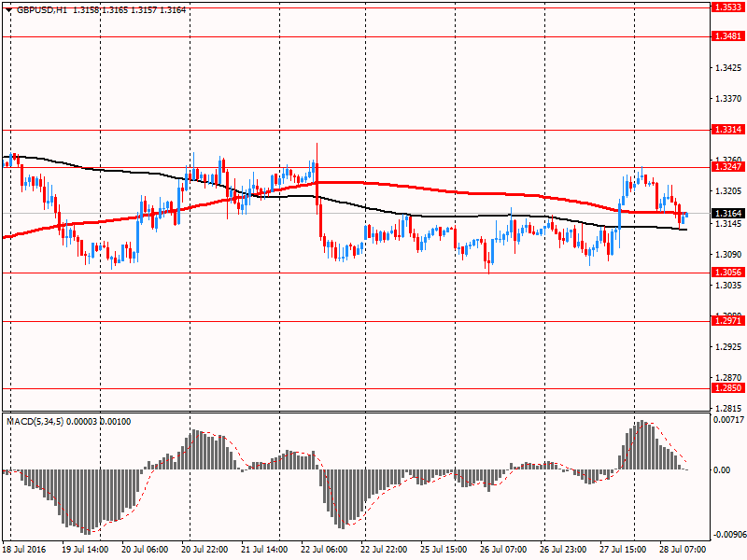Screen dimensions: 747x560
Task: Click the tall red spike candle on 22 Jul
Action: (317, 183)
